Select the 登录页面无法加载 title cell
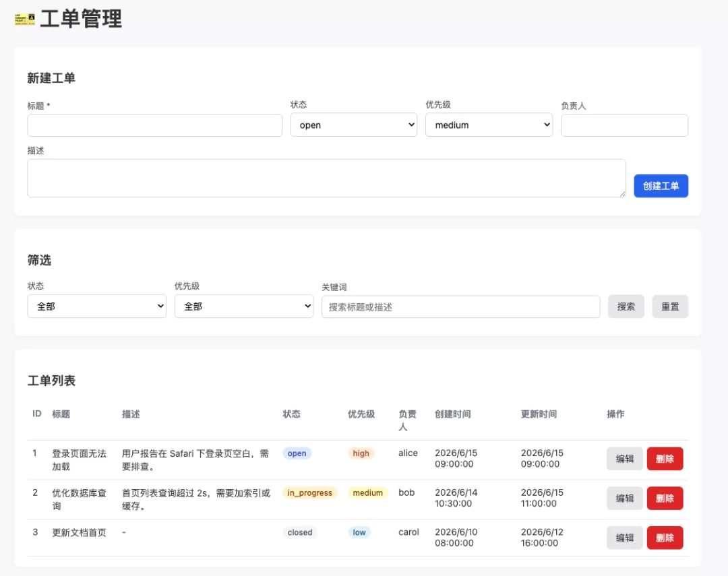This screenshot has width=728, height=576. (x=79, y=459)
